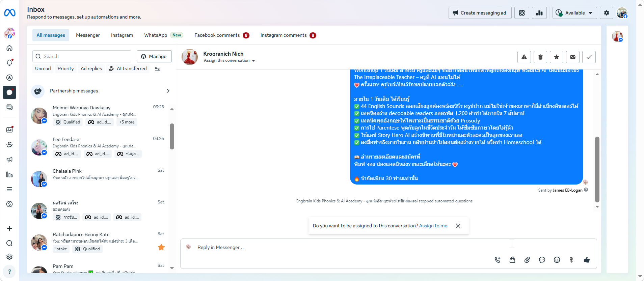The height and width of the screenshot is (281, 644).
Task: Dismiss the assignment prompt
Action: tap(458, 226)
